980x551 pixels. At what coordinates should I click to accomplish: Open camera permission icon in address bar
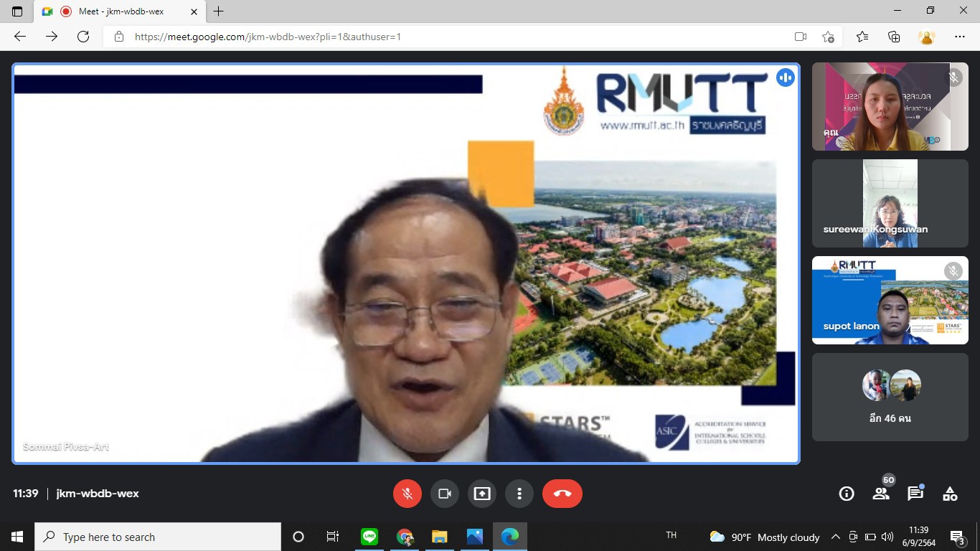[x=801, y=37]
